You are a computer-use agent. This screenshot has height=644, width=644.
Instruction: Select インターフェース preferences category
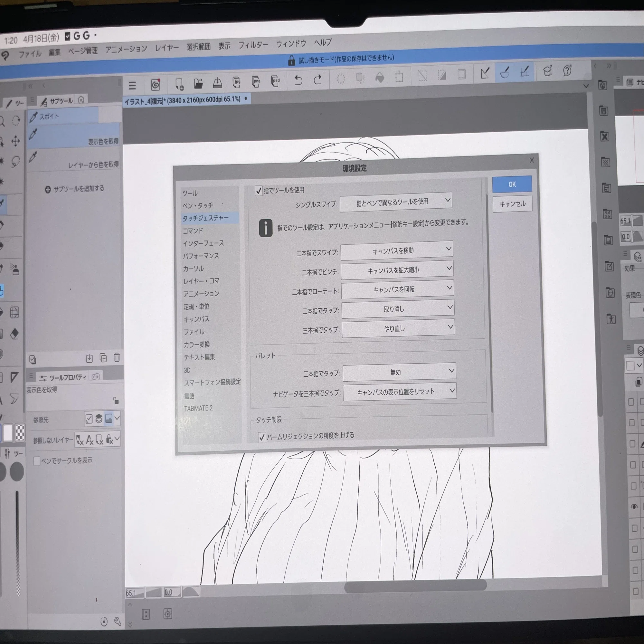(x=203, y=243)
